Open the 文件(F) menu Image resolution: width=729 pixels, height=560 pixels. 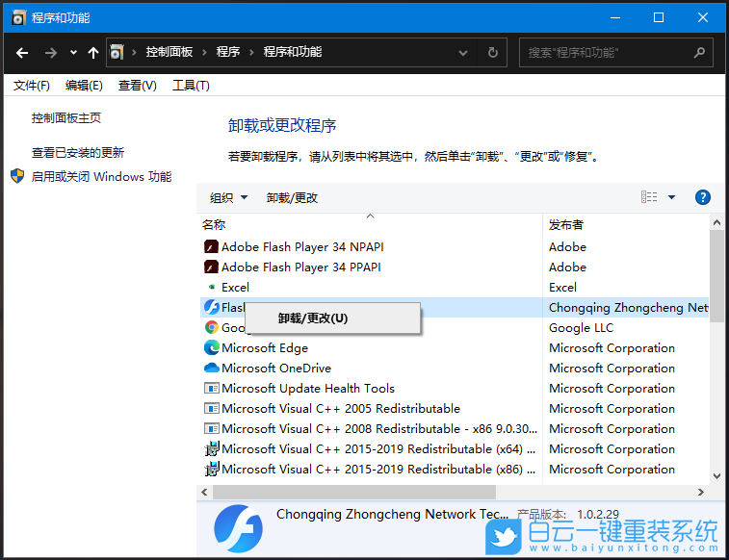coord(32,86)
